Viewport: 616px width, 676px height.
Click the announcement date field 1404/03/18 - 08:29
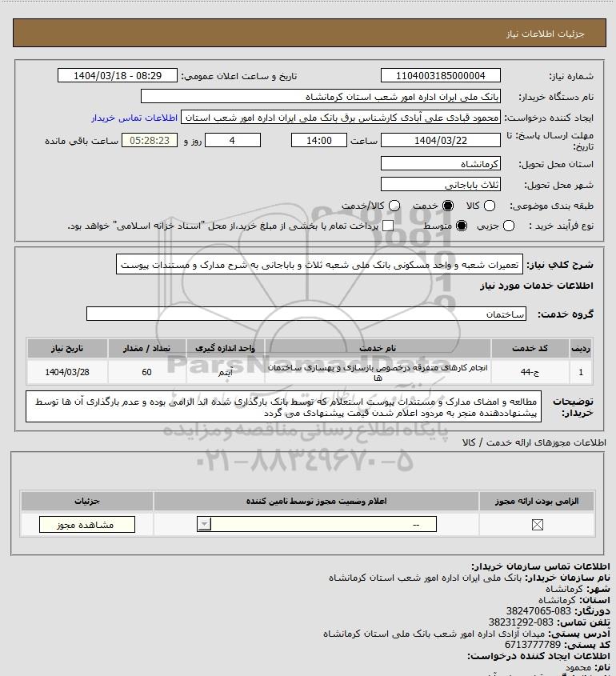[118, 75]
